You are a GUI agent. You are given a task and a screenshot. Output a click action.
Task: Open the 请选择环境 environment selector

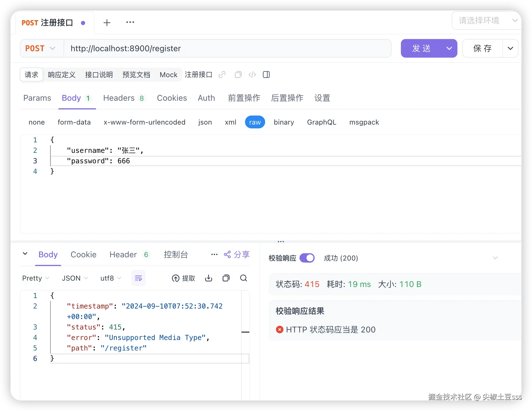(x=486, y=20)
